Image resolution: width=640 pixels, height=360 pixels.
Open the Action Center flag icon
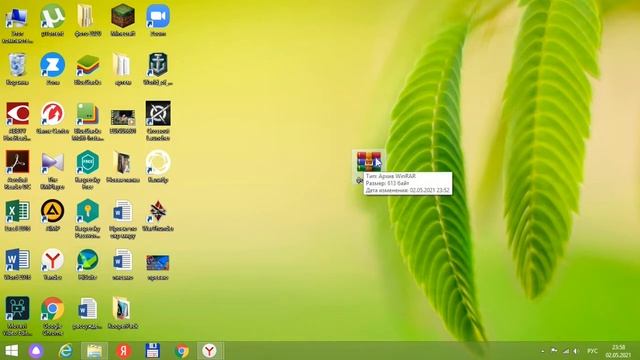click(x=554, y=351)
